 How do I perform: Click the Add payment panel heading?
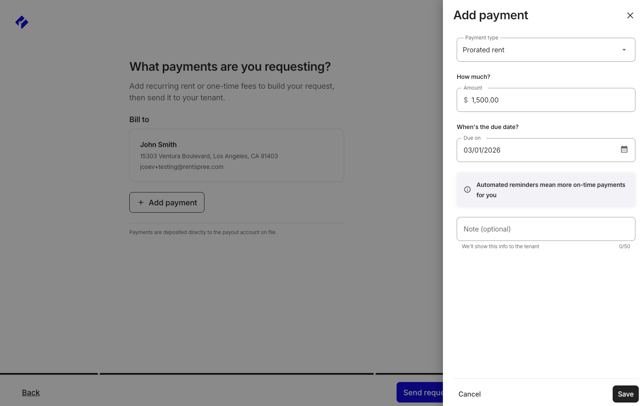point(490,15)
